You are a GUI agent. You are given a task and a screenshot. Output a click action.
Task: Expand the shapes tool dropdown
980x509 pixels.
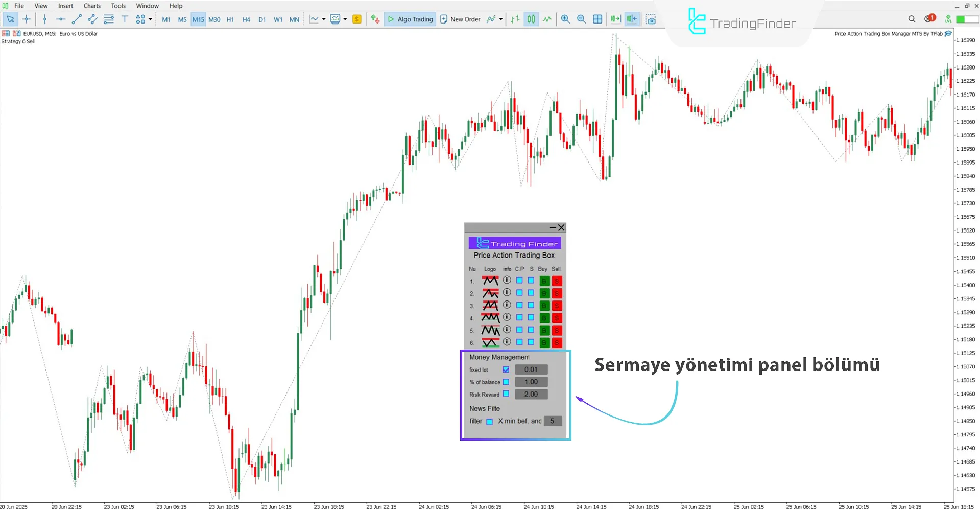coord(150,19)
